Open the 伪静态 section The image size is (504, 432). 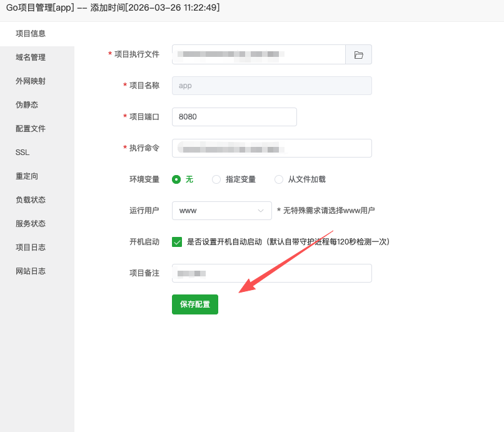[27, 105]
